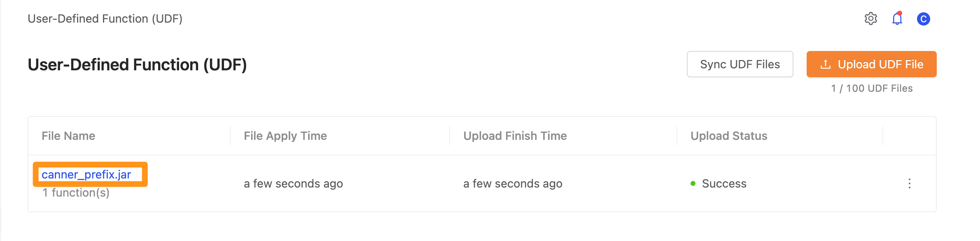Screen dimensions: 980x241
Task: Click the 1 function(s) label under file
Action: tap(76, 193)
